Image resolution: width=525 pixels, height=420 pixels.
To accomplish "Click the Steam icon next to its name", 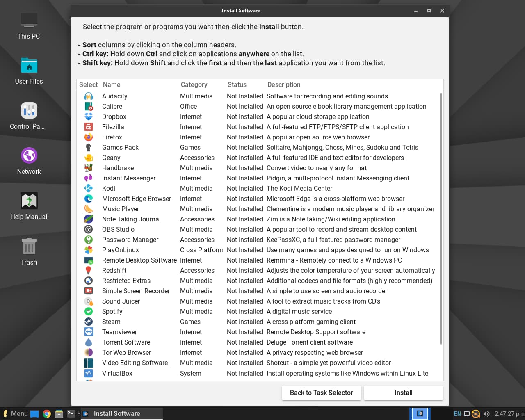I will [88, 322].
